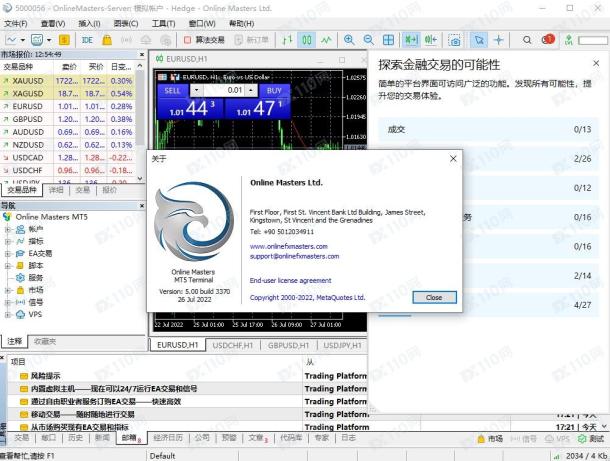The height and width of the screenshot is (461, 610).
Task: Open the 文件(F) menu
Action: click(16, 24)
